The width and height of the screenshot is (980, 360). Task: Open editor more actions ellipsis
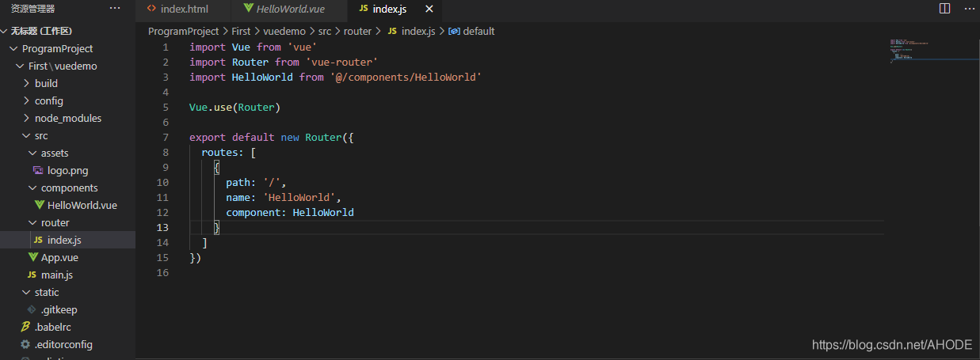[x=968, y=8]
